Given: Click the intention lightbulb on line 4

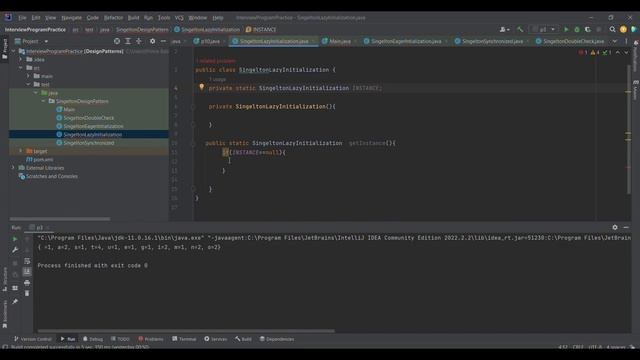Looking at the screenshot, I should 202,87.
